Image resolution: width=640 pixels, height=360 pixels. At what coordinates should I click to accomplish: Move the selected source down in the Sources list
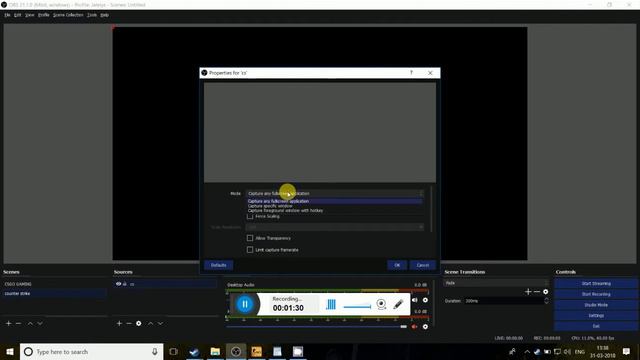point(160,323)
